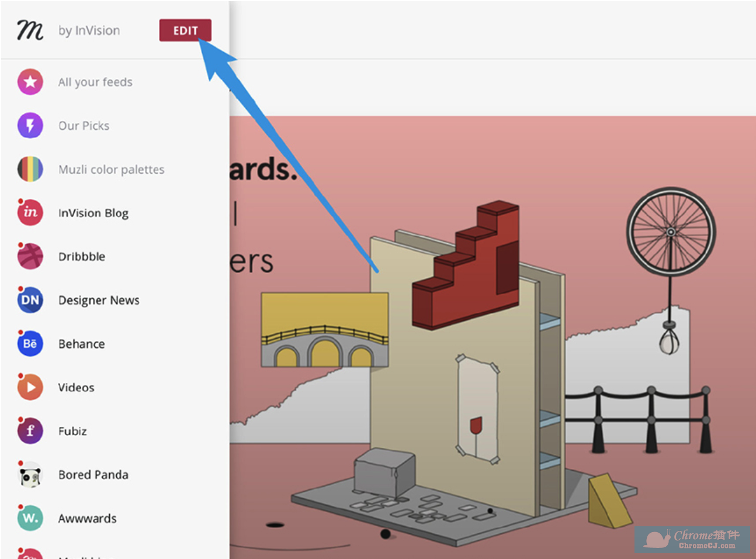Open the Designer News feed label

[x=99, y=300]
